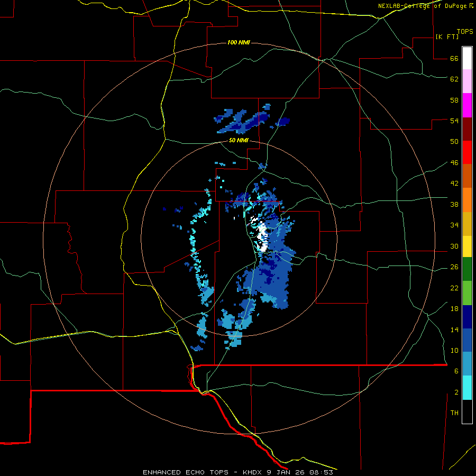Select the dark orange legend band
Image resolution: width=476 pixels, height=476 pixels.
467,176
